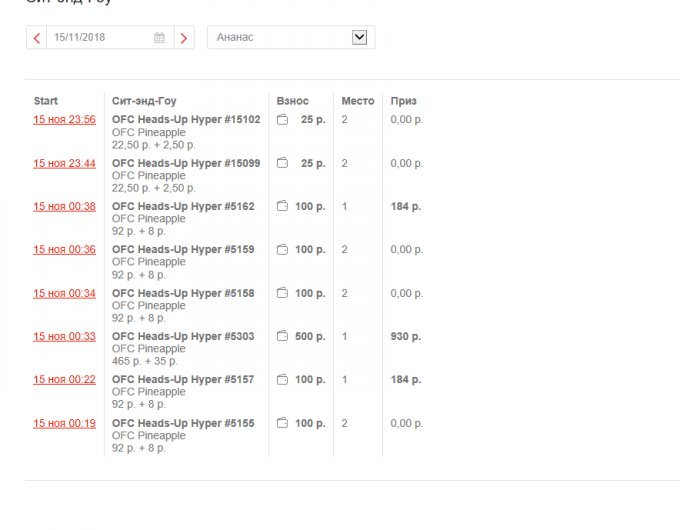This screenshot has height=530, width=700.
Task: Select OFC Heads-Up Hyper #5303 title
Action: 183,336
